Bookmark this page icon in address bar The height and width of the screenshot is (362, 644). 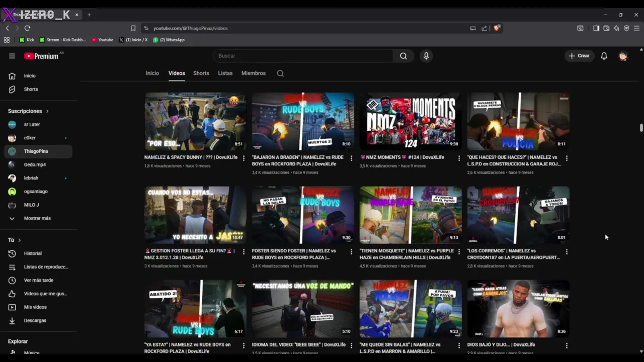click(x=133, y=28)
